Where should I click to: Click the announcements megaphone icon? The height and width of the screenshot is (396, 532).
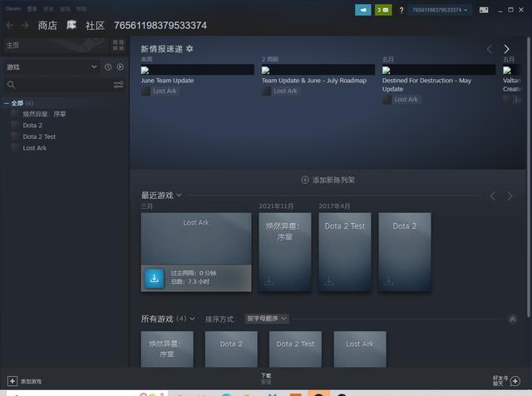362,10
